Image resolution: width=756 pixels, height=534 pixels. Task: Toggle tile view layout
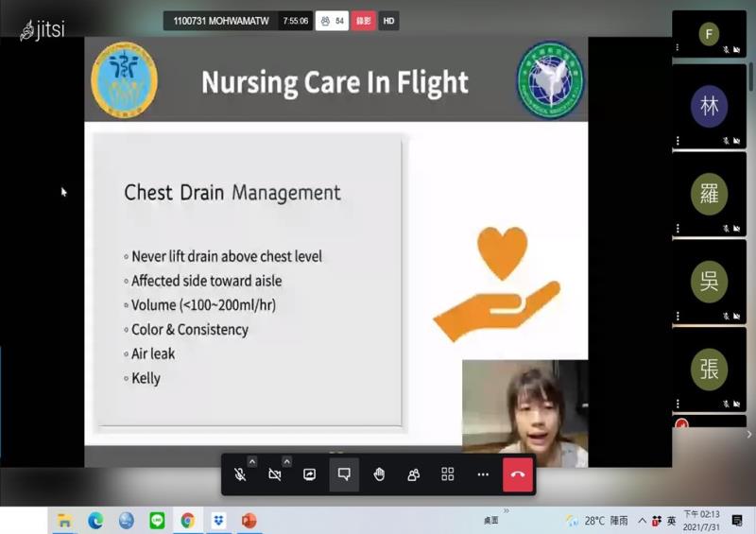(448, 474)
